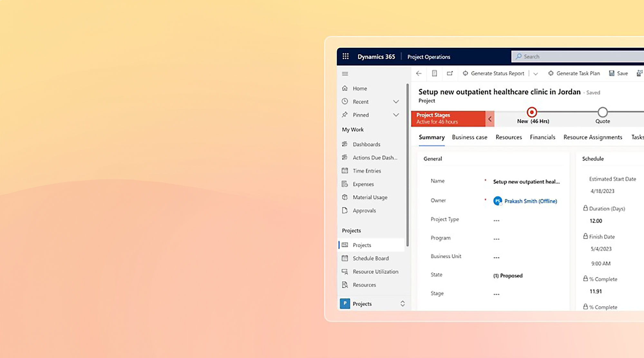This screenshot has height=358, width=644.
Task: Select the New (46 Hrs) stage marker
Action: pos(532,112)
